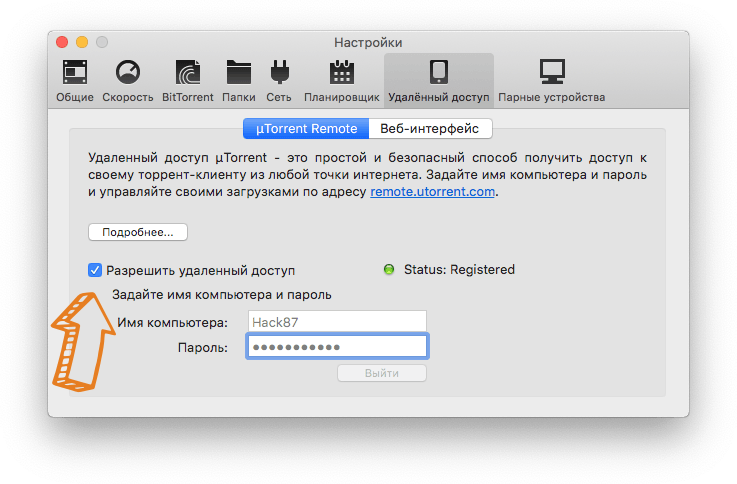
Task: Select the Удалённый доступ pane
Action: coord(439,81)
